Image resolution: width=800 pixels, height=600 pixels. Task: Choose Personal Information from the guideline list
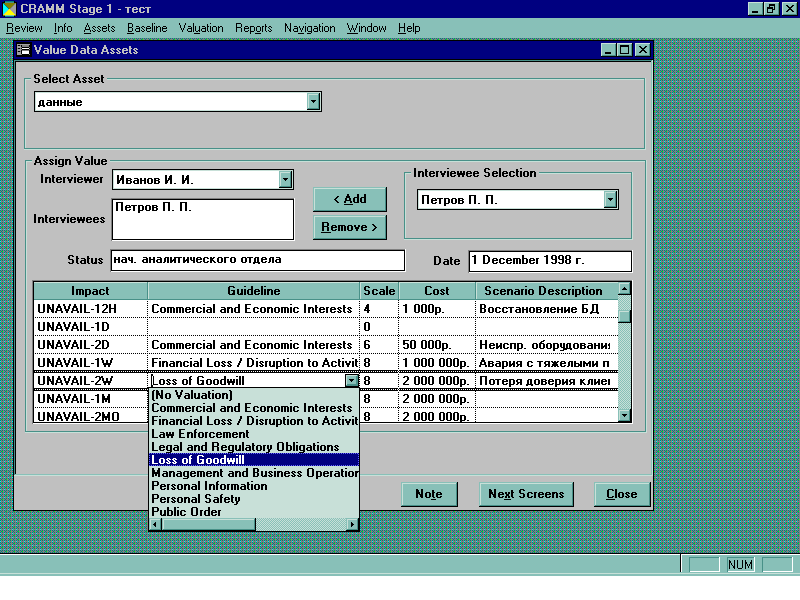coord(254,486)
